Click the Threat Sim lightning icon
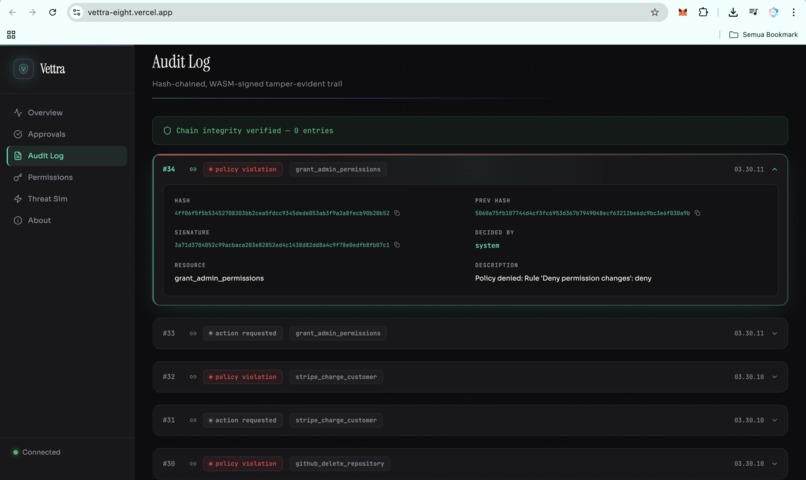806x480 pixels. 18,199
